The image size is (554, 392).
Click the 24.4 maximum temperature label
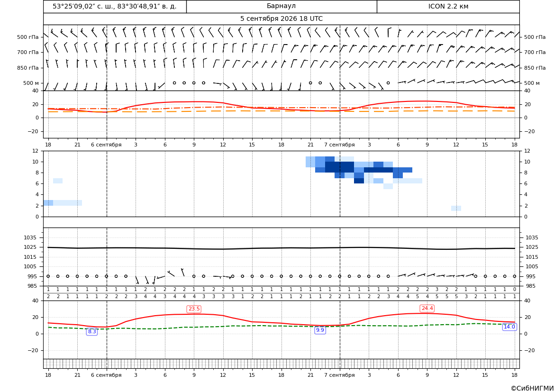tap(427, 309)
